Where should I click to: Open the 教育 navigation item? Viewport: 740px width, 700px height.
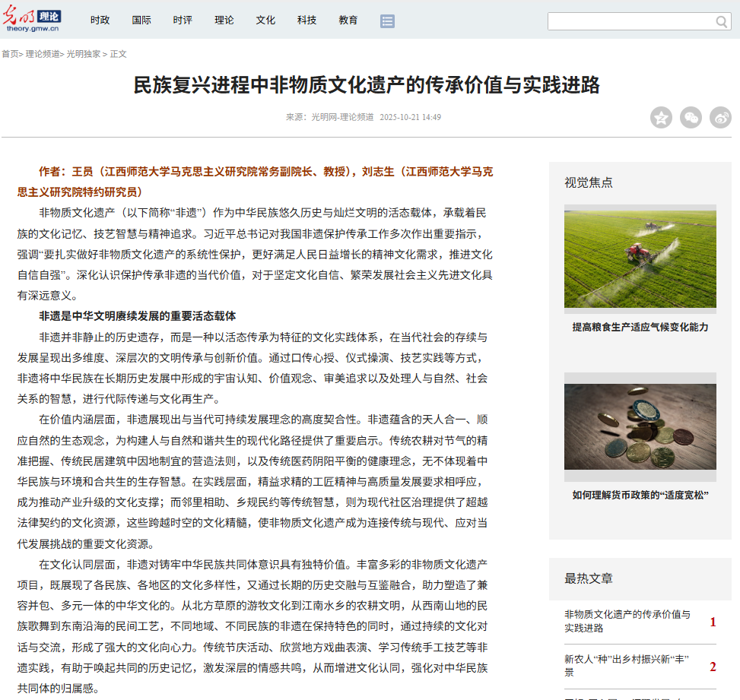(x=348, y=21)
